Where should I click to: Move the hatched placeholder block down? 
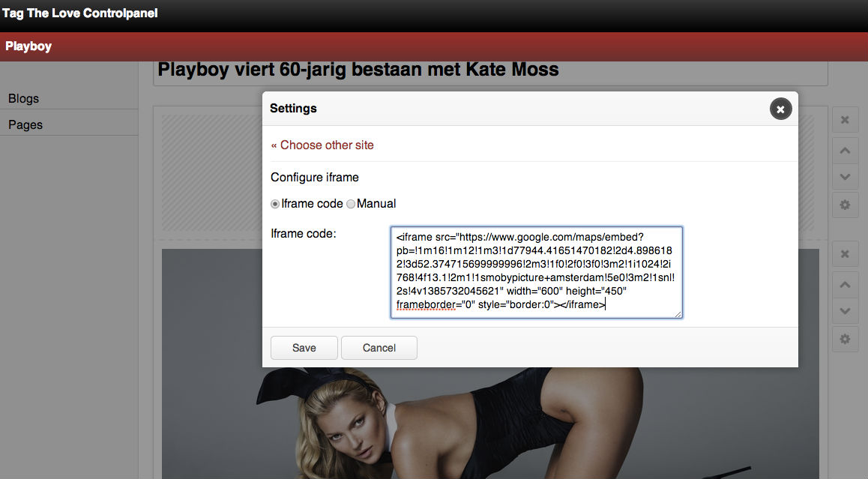pyautogui.click(x=845, y=177)
